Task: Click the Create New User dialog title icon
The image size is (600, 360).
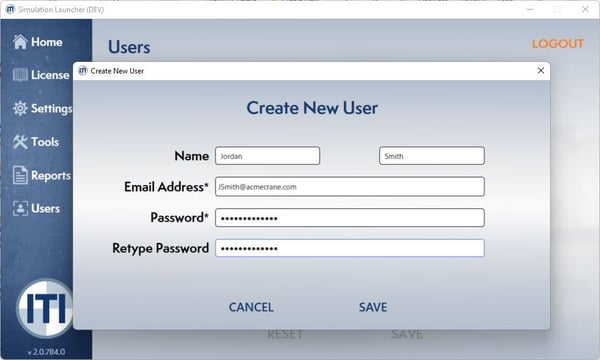Action: click(x=83, y=71)
